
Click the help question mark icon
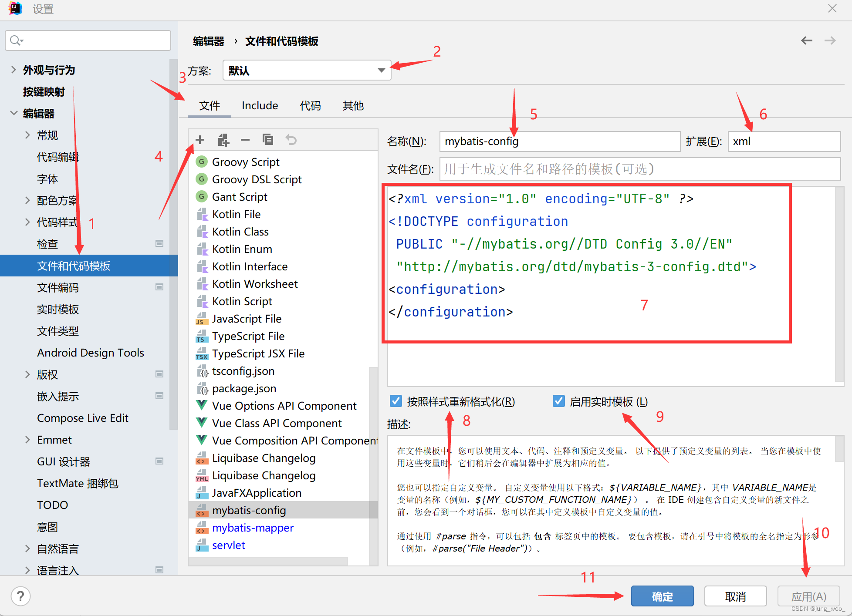click(x=20, y=596)
